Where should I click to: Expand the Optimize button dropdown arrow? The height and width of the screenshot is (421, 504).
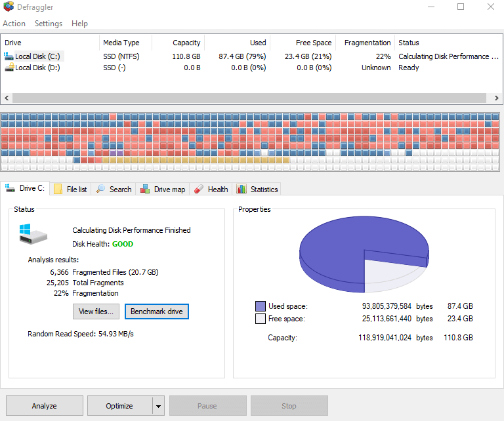[158, 406]
